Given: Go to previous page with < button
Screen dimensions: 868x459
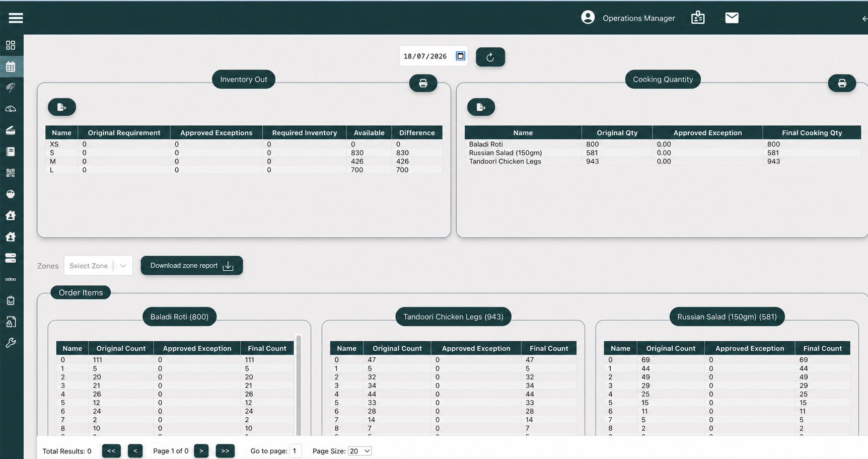Looking at the screenshot, I should click(135, 451).
